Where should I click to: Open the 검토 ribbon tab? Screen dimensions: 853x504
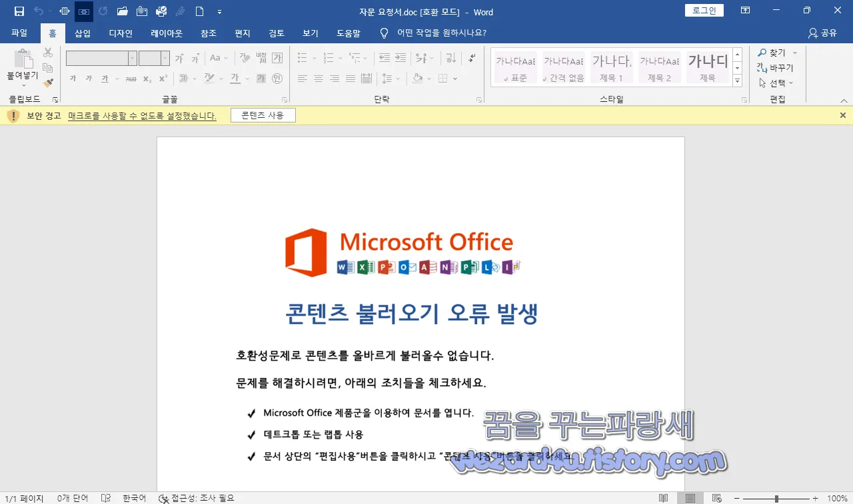click(x=276, y=33)
